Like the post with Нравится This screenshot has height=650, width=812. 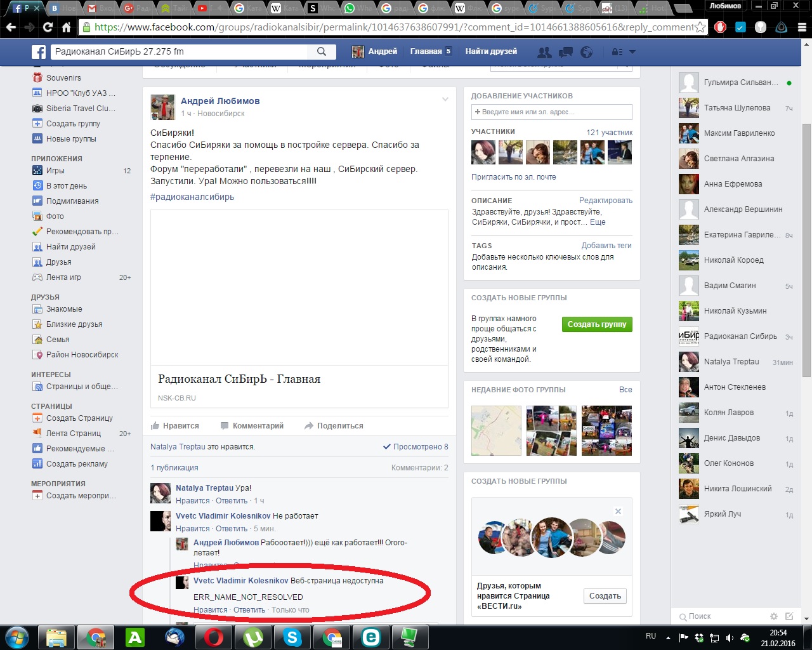[x=175, y=426]
